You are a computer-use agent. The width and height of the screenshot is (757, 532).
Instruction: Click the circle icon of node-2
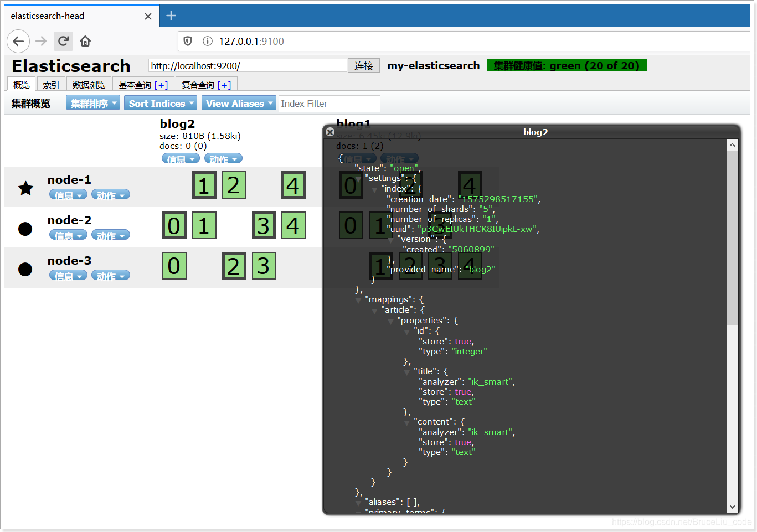pos(25,229)
